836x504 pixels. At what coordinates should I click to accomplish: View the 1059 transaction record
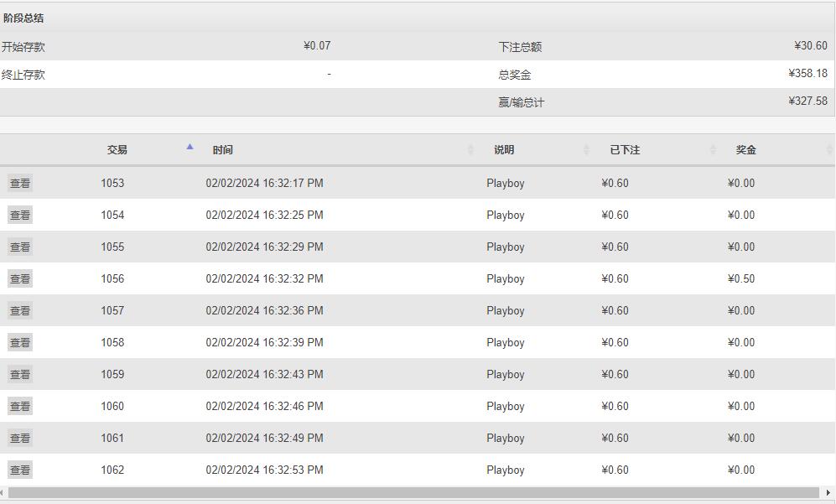pos(20,374)
